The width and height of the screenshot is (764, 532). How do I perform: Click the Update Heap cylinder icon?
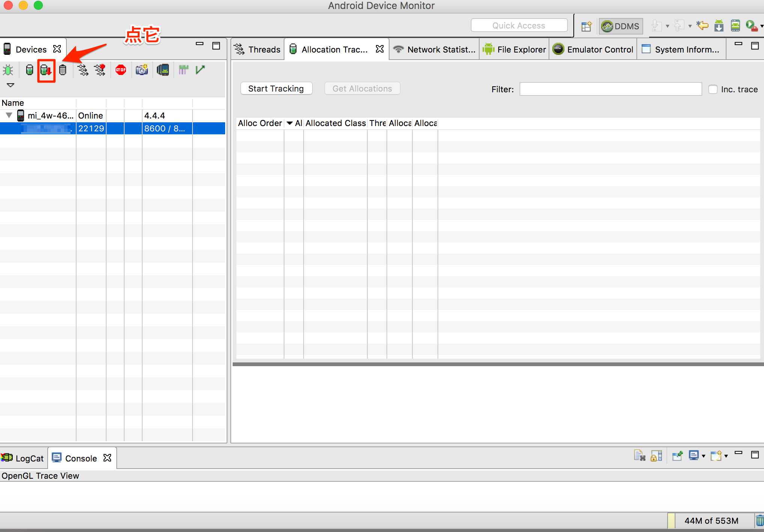(29, 70)
